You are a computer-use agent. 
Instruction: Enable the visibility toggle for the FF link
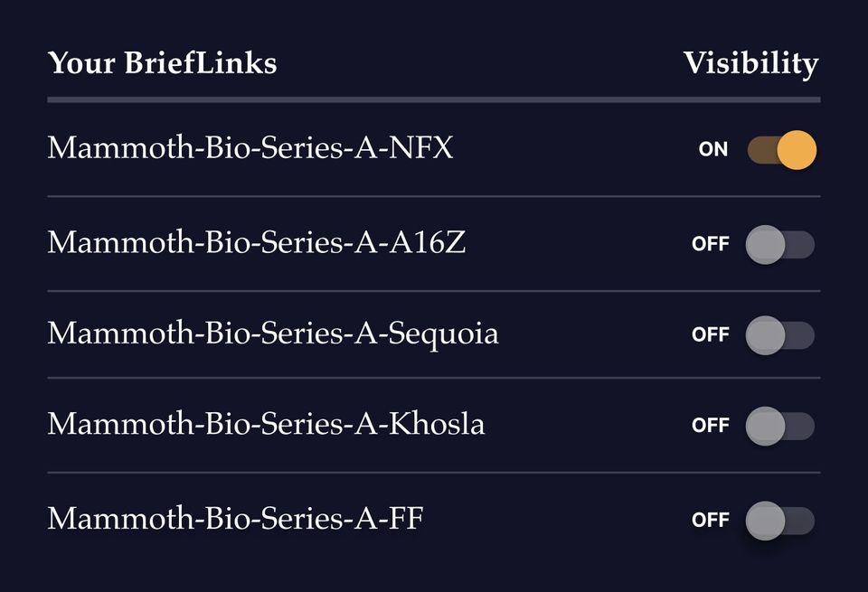click(779, 521)
